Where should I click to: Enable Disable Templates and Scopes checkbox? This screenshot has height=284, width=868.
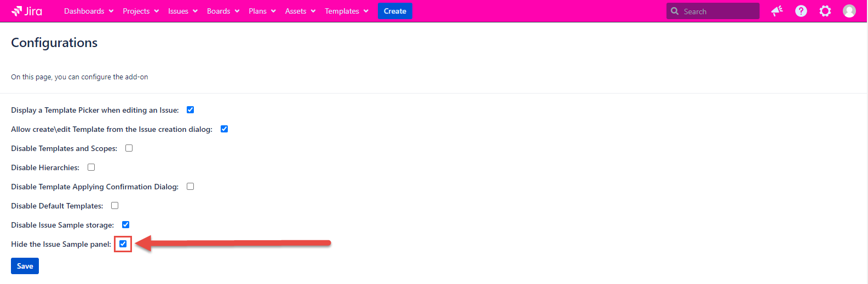[x=129, y=148]
